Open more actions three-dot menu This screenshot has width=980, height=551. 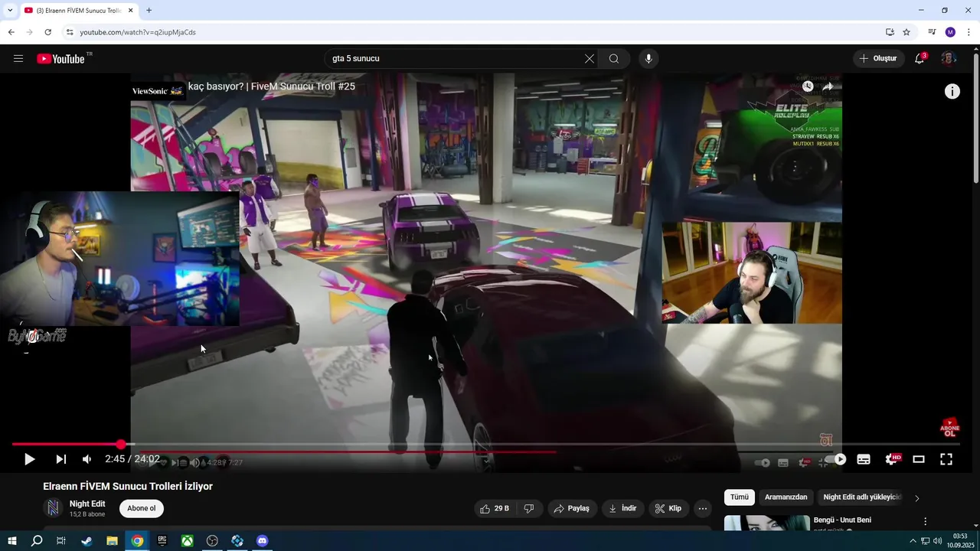(x=703, y=508)
